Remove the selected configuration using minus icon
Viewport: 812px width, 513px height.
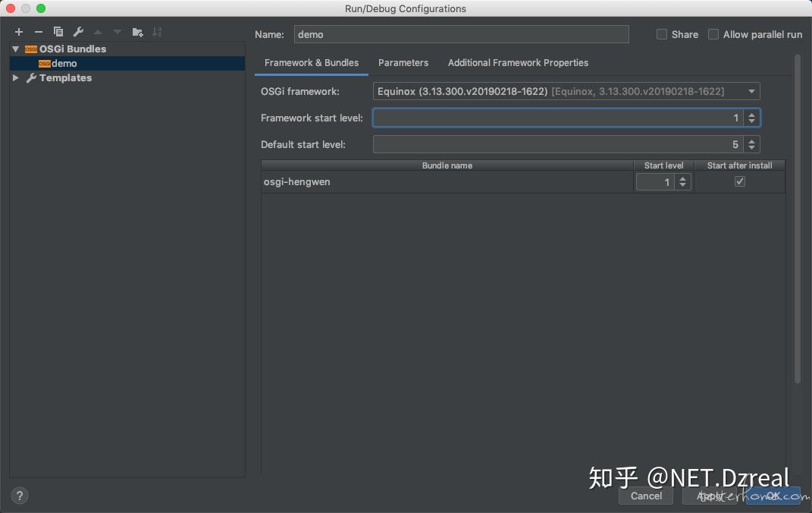tap(38, 32)
